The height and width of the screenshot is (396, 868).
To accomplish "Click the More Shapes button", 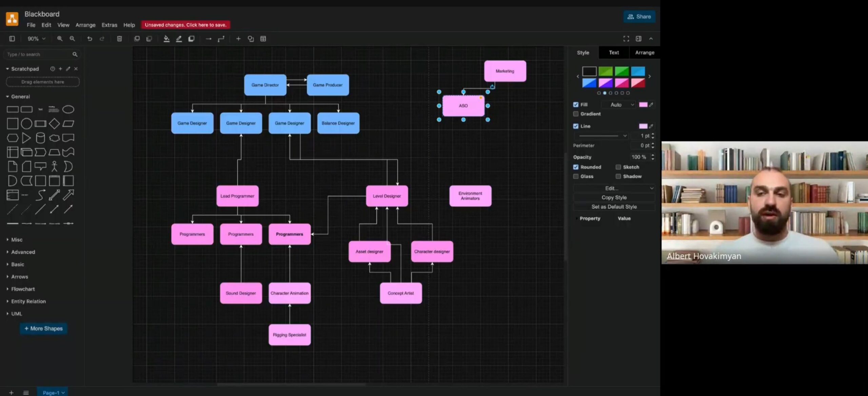I will pyautogui.click(x=43, y=328).
